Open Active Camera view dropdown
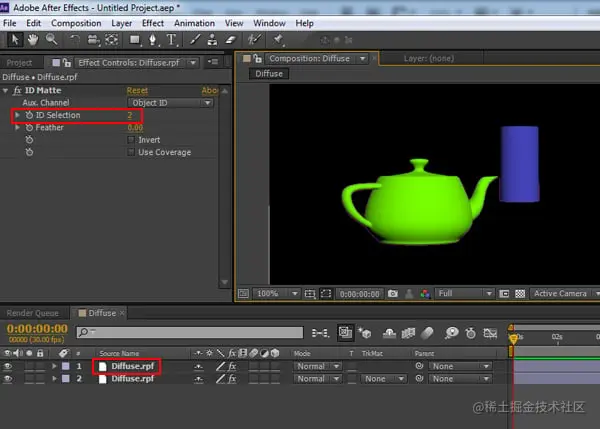Screen dimensions: 600x429 pos(565,294)
